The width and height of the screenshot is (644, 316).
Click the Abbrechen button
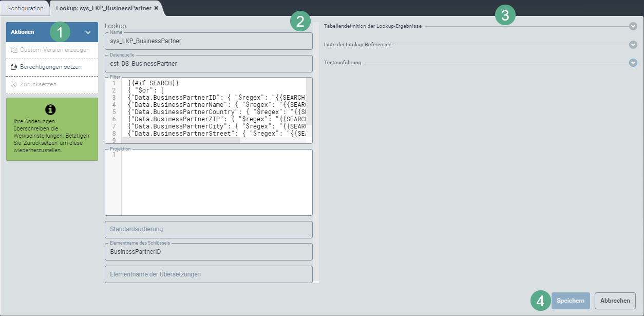coord(615,301)
